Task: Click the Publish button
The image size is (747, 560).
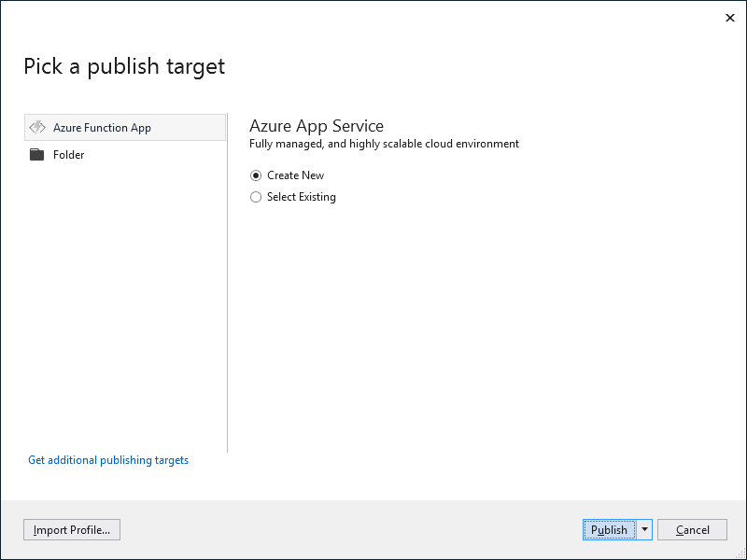Action: pyautogui.click(x=609, y=529)
